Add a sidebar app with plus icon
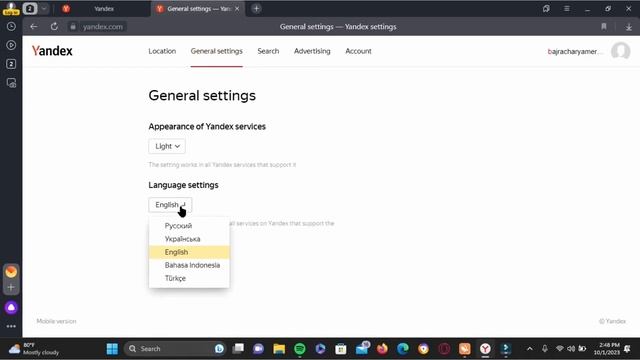 pyautogui.click(x=11, y=288)
